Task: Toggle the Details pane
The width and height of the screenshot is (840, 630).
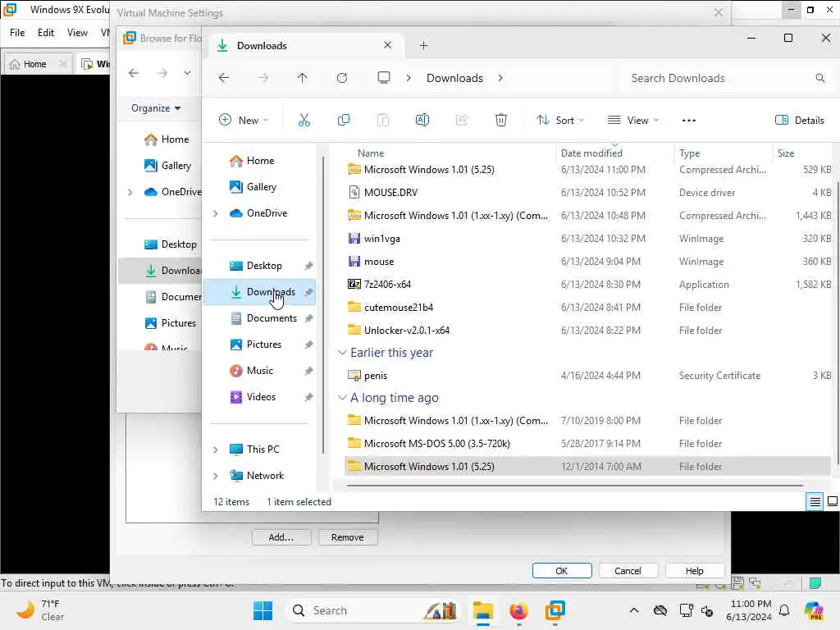Action: 800,120
